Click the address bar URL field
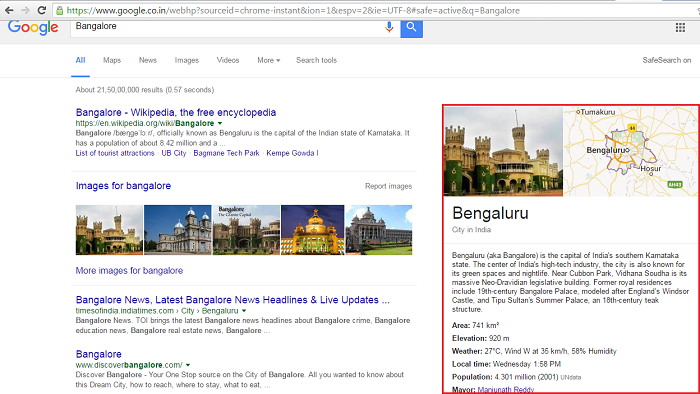The height and width of the screenshot is (394, 700). point(375,10)
